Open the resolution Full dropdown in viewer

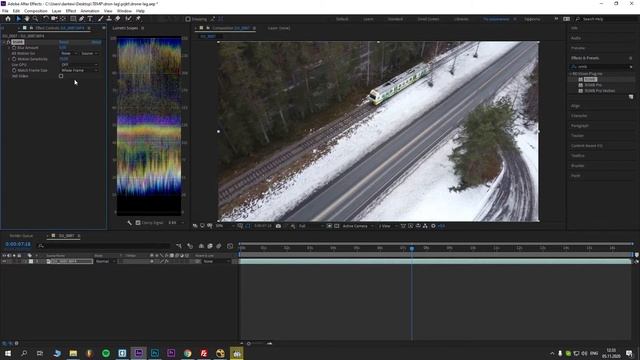(x=311, y=226)
